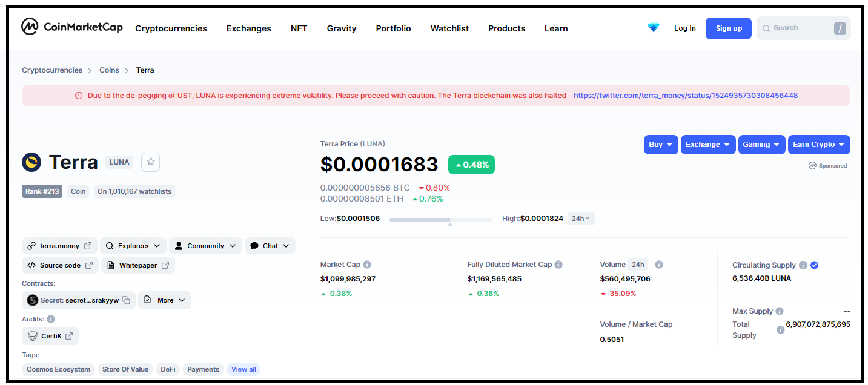Open the Portfolio page

click(x=394, y=28)
